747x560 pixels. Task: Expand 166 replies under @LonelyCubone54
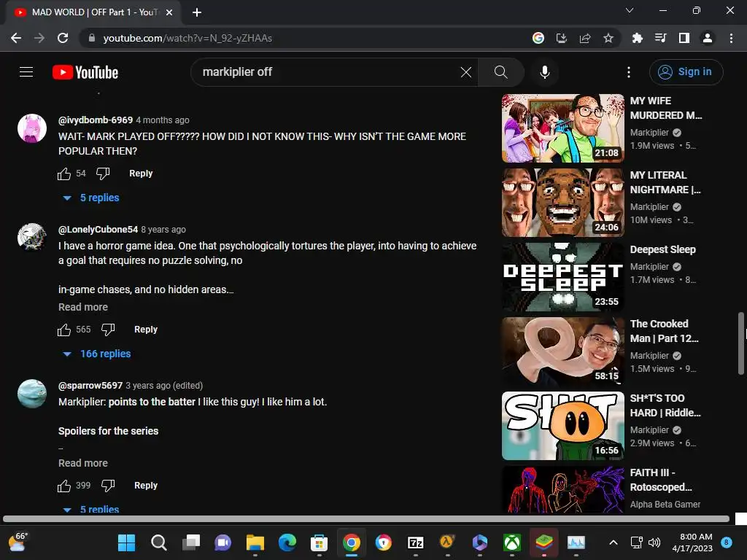(97, 354)
